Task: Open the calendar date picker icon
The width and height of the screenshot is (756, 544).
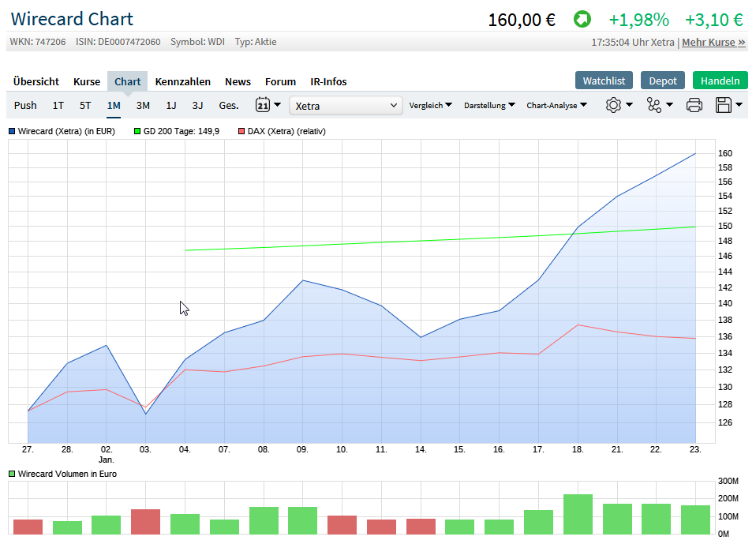Action: pyautogui.click(x=261, y=104)
